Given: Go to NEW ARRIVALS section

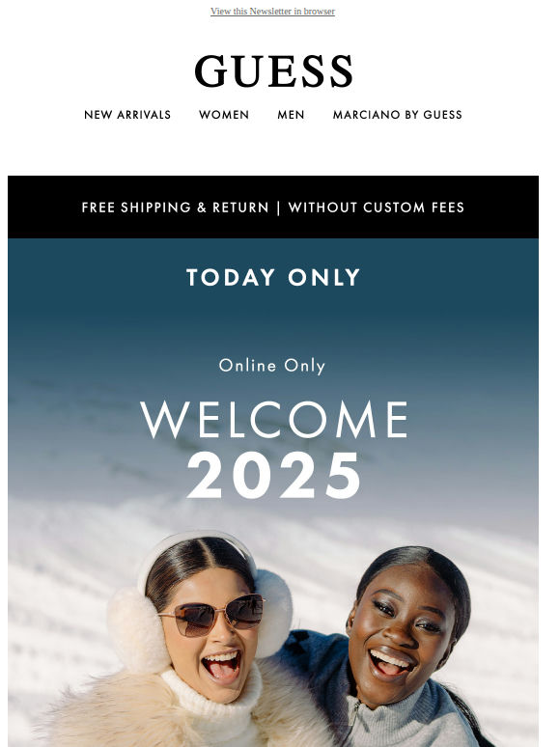Looking at the screenshot, I should point(127,115).
